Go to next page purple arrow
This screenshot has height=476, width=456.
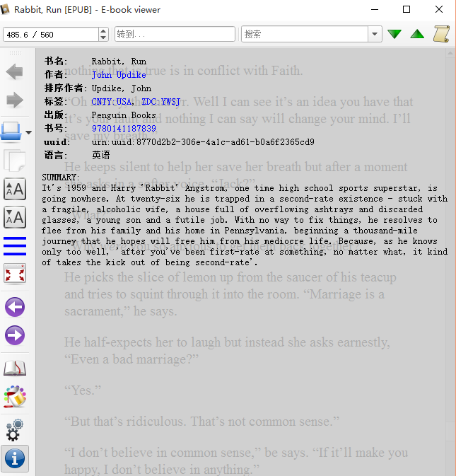[x=15, y=335]
